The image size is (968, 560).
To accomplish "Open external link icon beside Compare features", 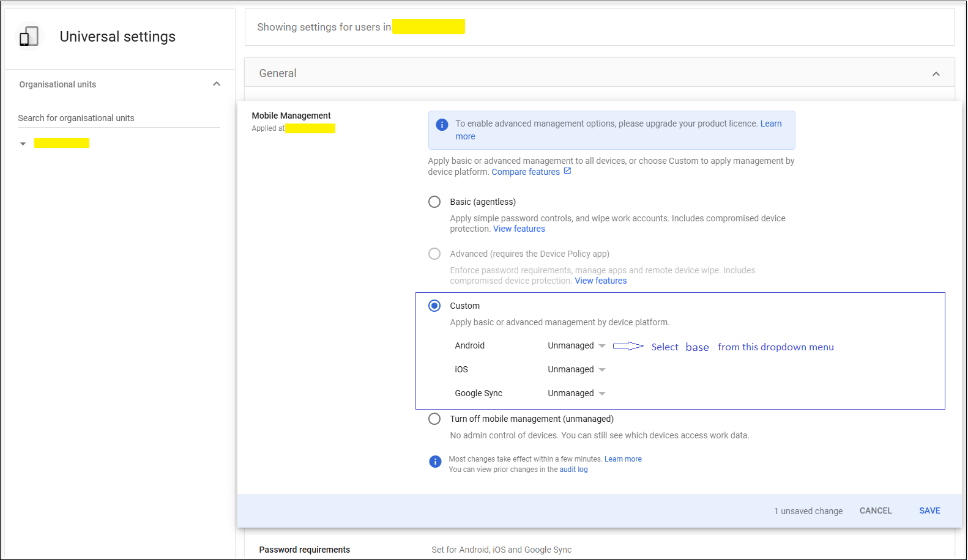I will (567, 171).
